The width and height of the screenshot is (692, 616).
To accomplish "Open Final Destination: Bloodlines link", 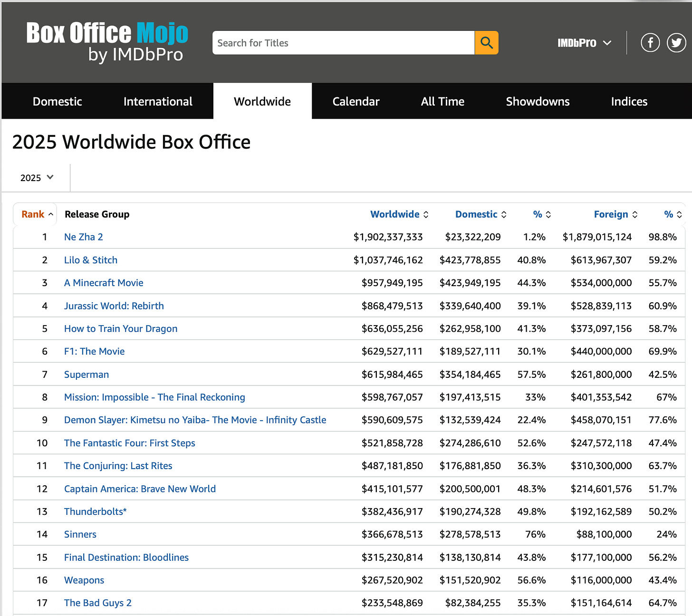I will point(126,557).
